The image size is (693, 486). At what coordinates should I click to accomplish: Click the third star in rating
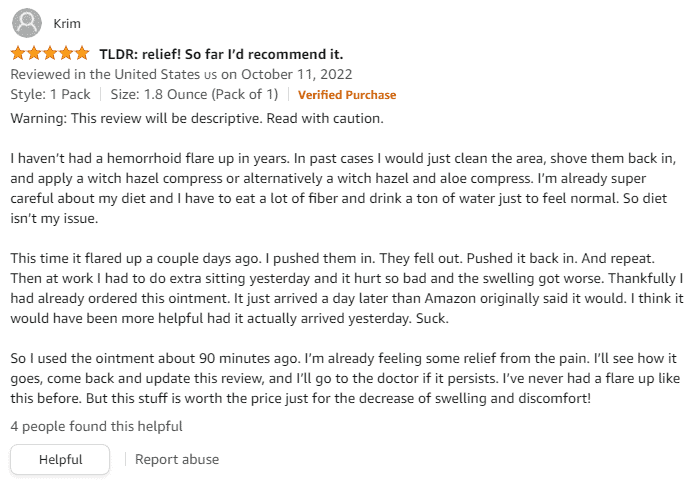point(50,53)
